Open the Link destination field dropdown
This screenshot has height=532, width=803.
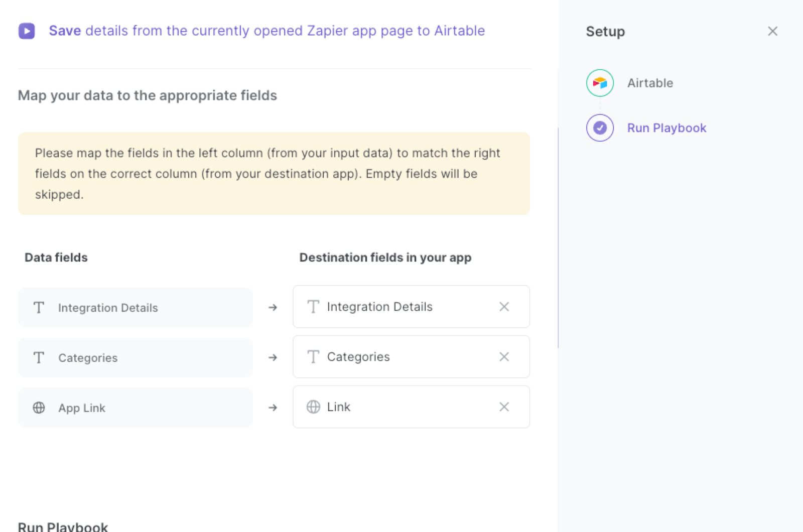(411, 407)
